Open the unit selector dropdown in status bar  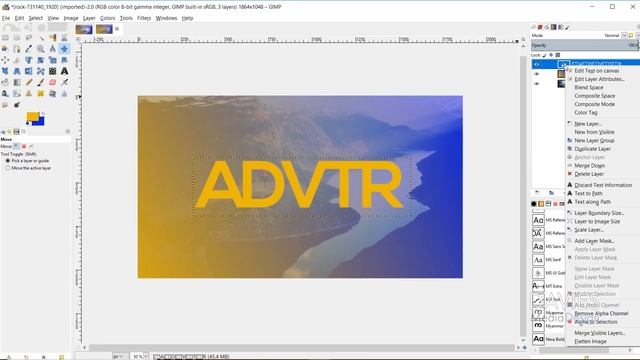tap(119, 356)
